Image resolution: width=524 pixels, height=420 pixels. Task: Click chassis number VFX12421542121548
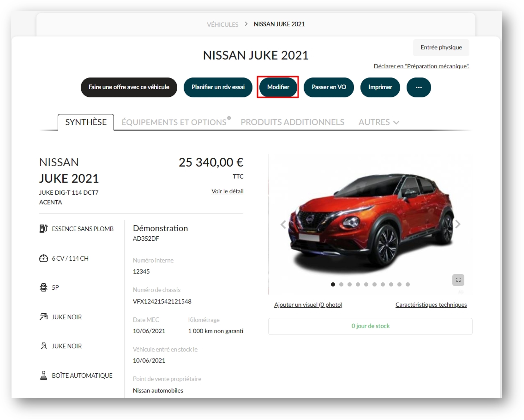(162, 301)
